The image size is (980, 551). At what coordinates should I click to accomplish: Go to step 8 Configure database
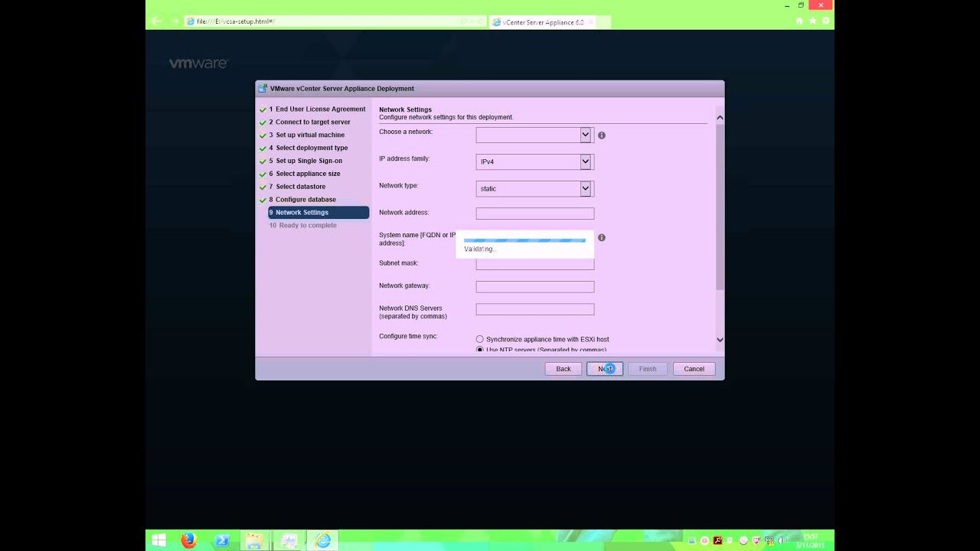click(302, 200)
